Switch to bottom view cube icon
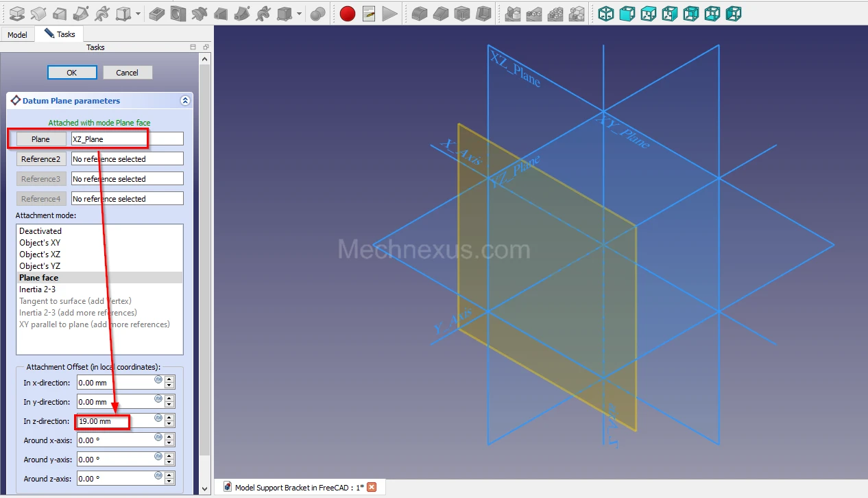Image resolution: width=868 pixels, height=498 pixels. click(712, 13)
